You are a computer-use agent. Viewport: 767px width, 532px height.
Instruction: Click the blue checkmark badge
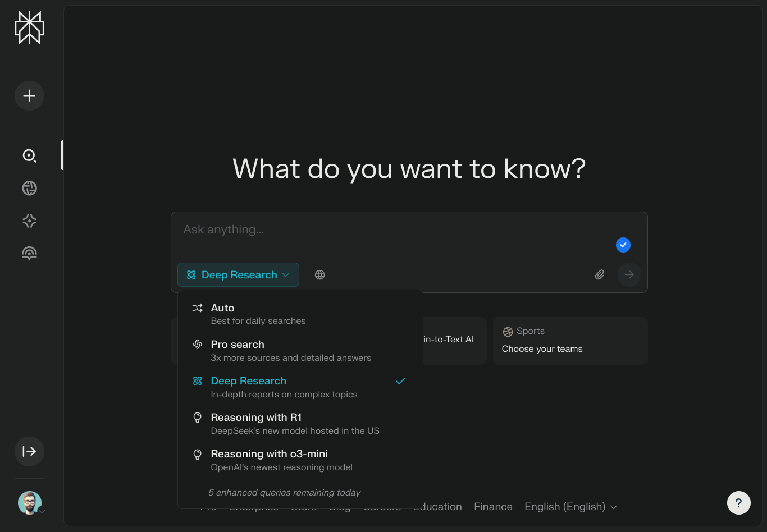[623, 245]
